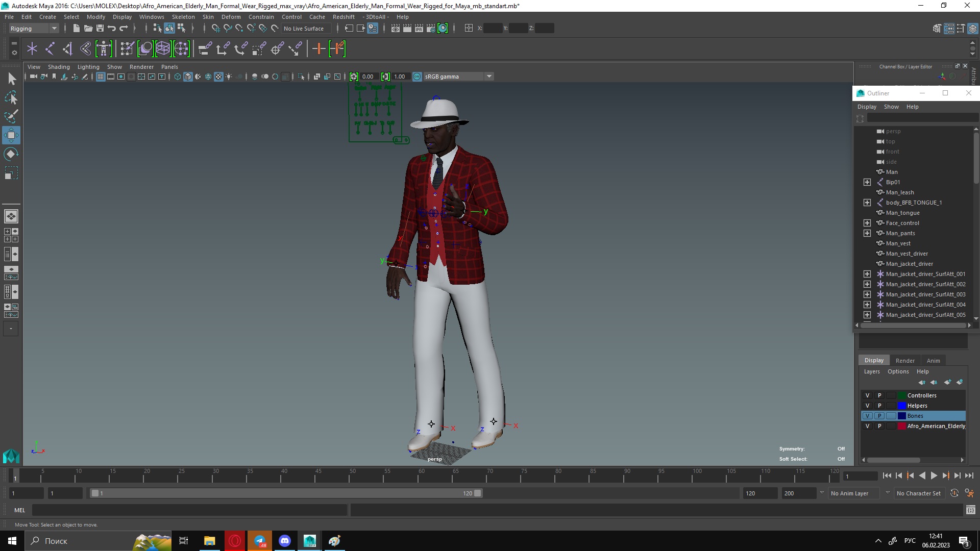Click the IK handle shelf icon

click(x=67, y=49)
